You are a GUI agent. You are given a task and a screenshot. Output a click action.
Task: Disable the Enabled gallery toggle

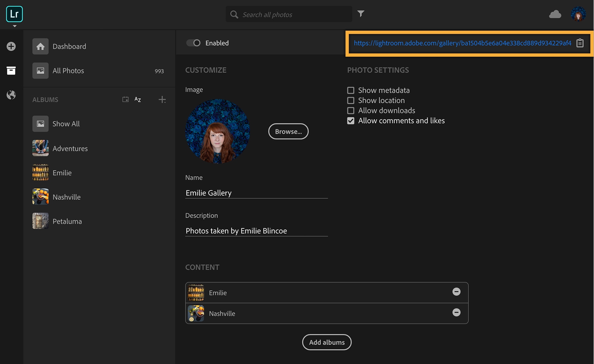pyautogui.click(x=194, y=43)
